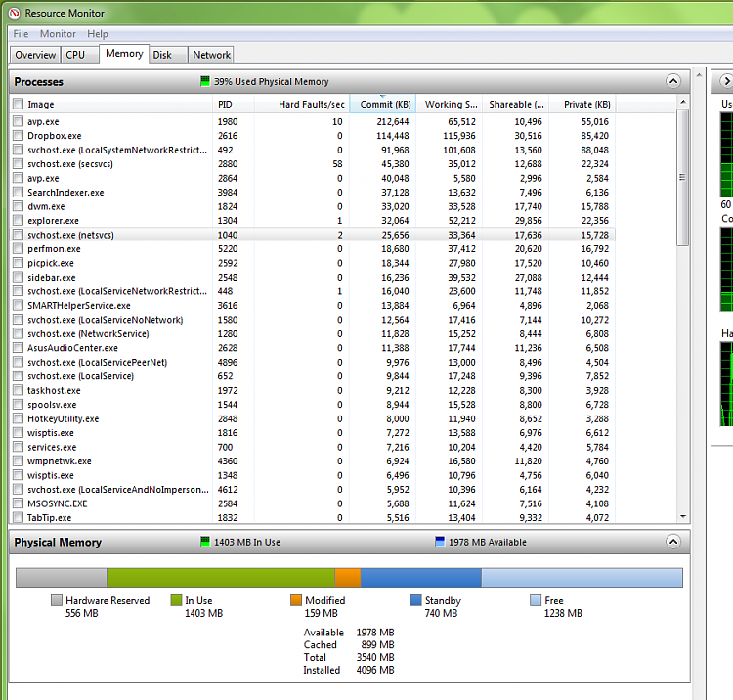Select the HotkeyUtility.exe row
733x700 pixels.
313,418
